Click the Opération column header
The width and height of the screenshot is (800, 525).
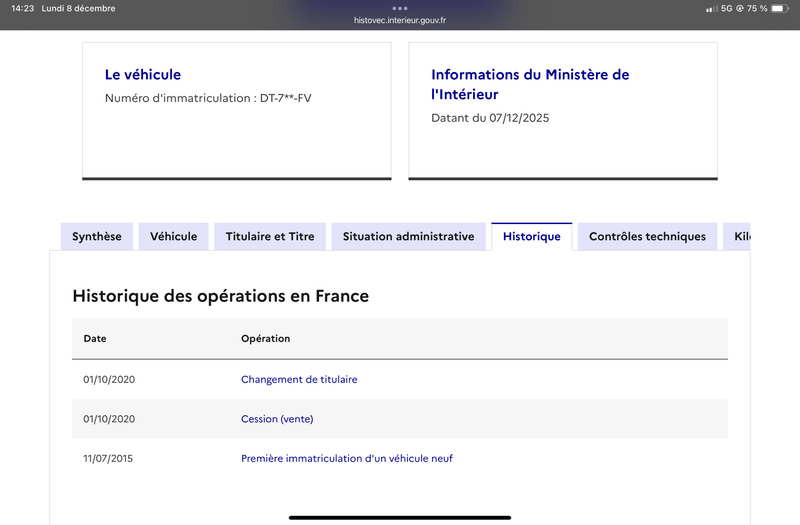click(266, 339)
